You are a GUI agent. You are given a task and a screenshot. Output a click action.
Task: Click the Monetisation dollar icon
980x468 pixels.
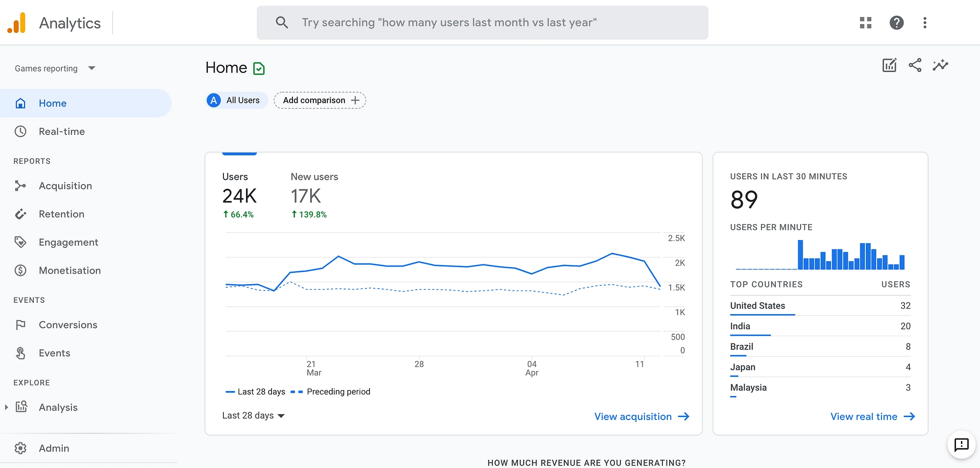point(21,271)
